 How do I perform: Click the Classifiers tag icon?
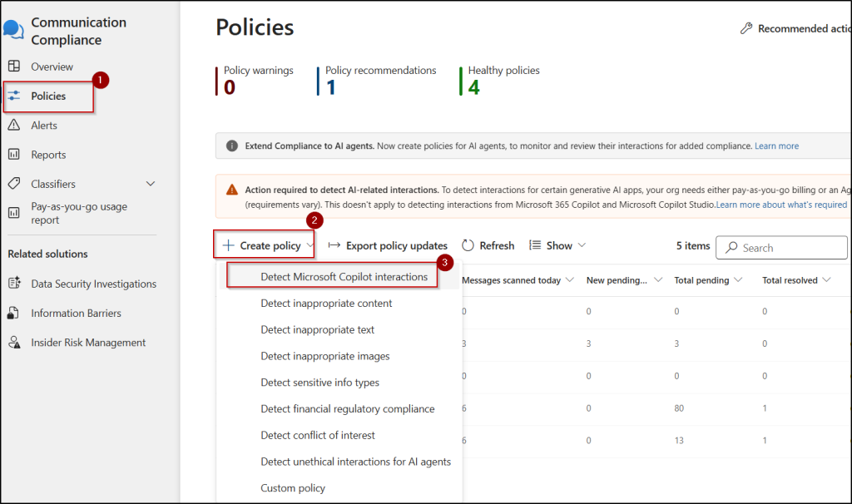click(14, 184)
